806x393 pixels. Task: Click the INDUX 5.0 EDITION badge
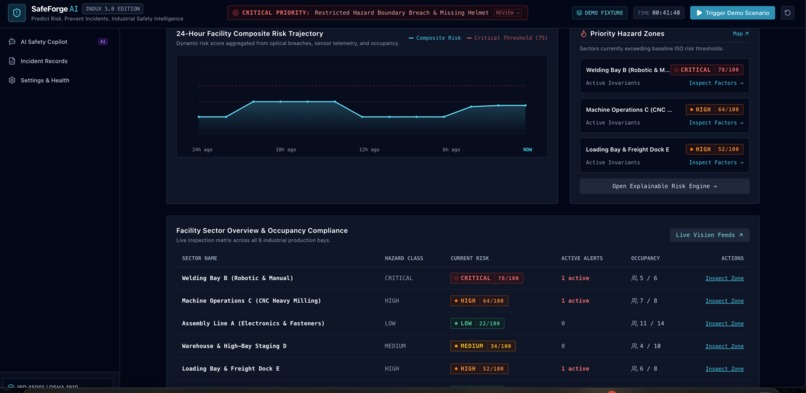pyautogui.click(x=113, y=9)
